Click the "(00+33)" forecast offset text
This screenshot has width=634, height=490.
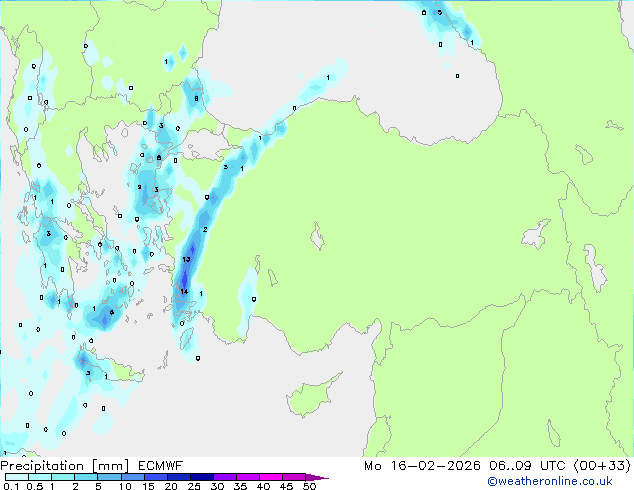coord(602,466)
